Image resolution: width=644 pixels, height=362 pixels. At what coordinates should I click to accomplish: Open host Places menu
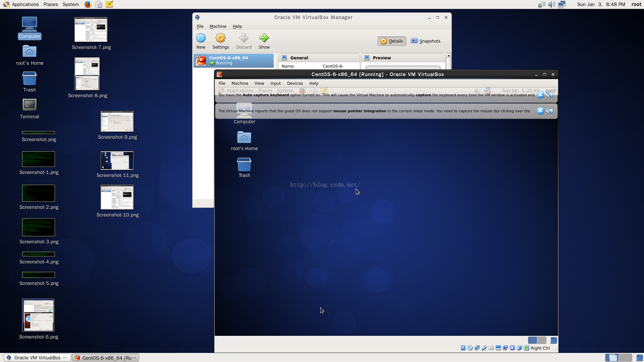[51, 4]
